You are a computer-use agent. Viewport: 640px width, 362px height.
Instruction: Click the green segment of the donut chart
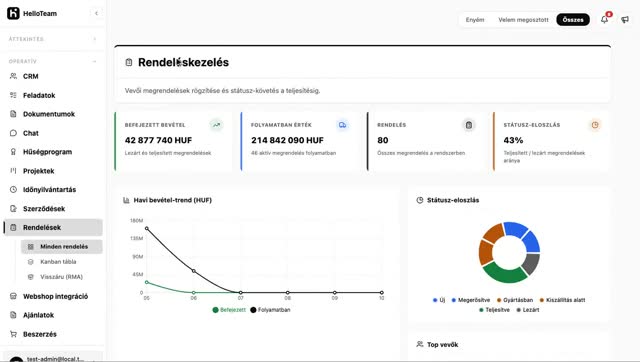[x=505, y=273]
